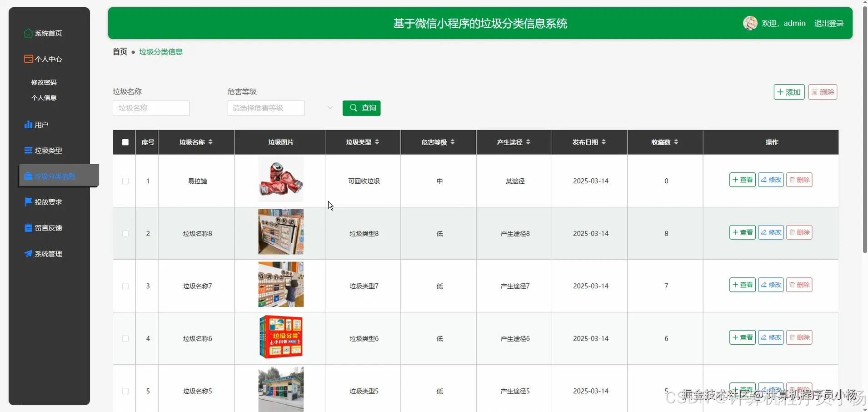The image size is (868, 412).
Task: Click the green 查询 search button
Action: coord(361,108)
